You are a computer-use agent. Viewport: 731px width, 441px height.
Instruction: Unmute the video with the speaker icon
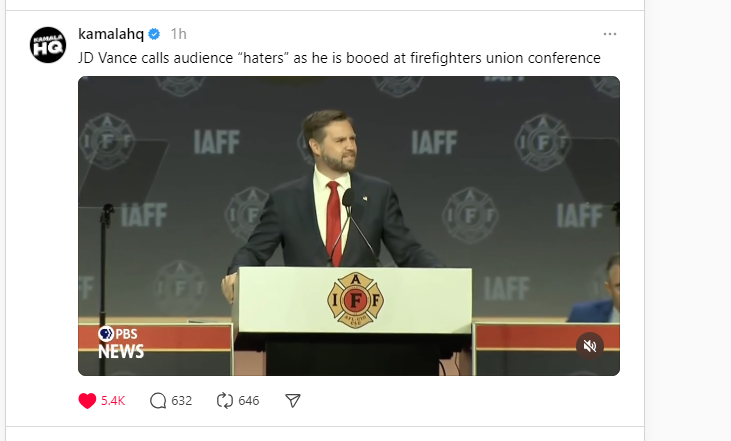(590, 345)
